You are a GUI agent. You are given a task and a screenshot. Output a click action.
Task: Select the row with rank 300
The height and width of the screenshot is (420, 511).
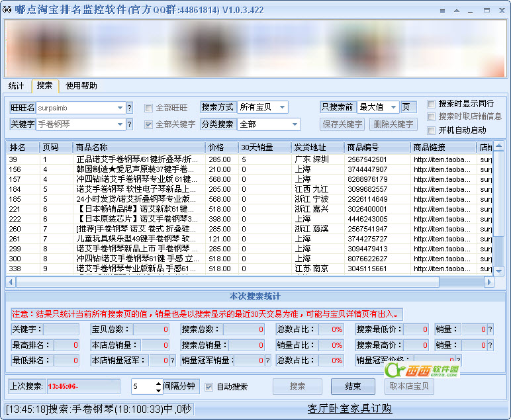250,259
